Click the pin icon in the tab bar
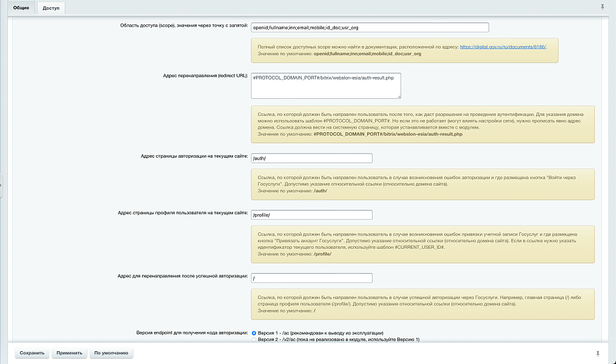 point(603,7)
